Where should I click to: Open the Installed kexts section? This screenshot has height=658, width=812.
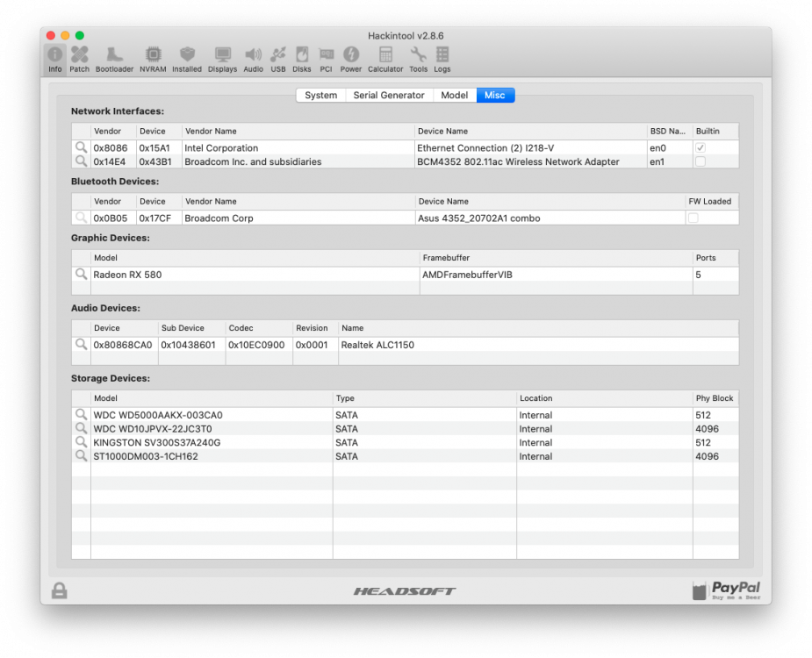[187, 60]
